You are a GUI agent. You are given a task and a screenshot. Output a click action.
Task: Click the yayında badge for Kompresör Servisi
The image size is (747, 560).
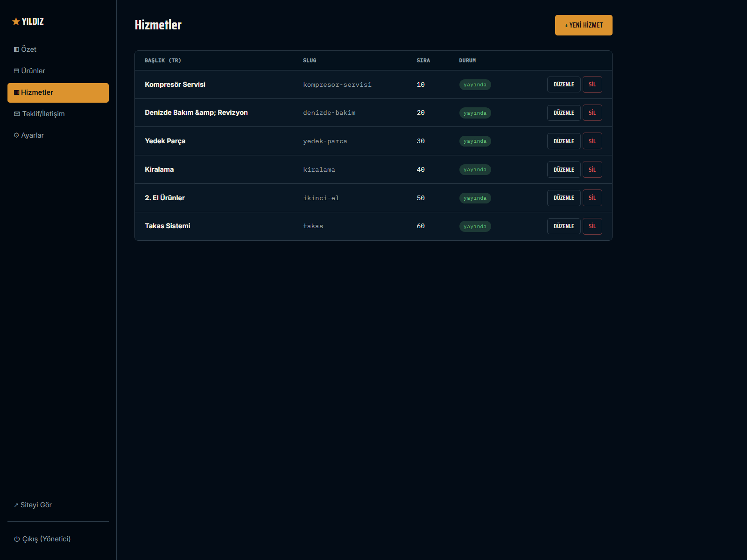pos(475,85)
